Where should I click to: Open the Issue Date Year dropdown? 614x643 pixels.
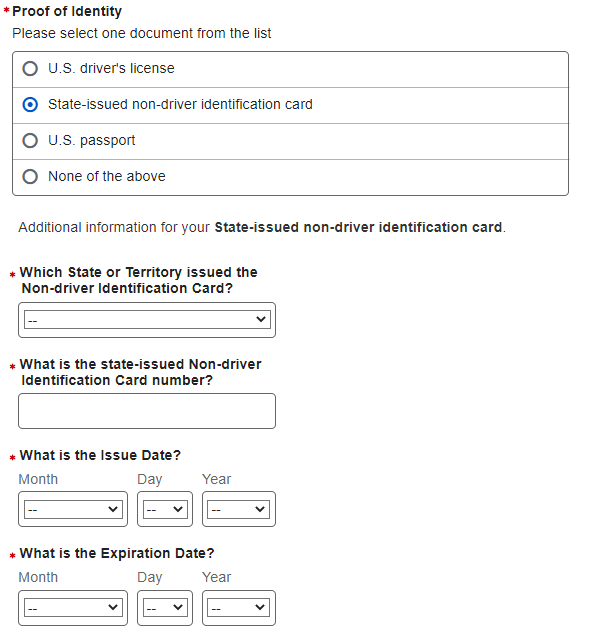(x=238, y=509)
